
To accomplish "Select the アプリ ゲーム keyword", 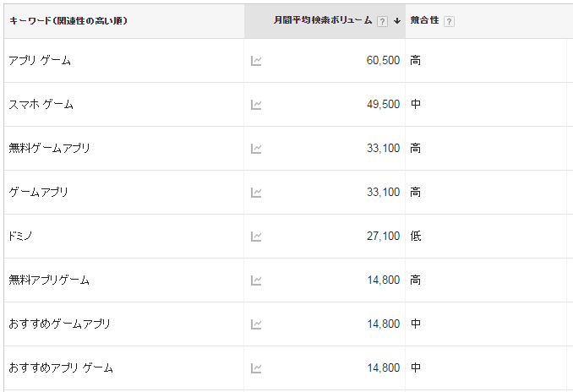I will pos(40,60).
